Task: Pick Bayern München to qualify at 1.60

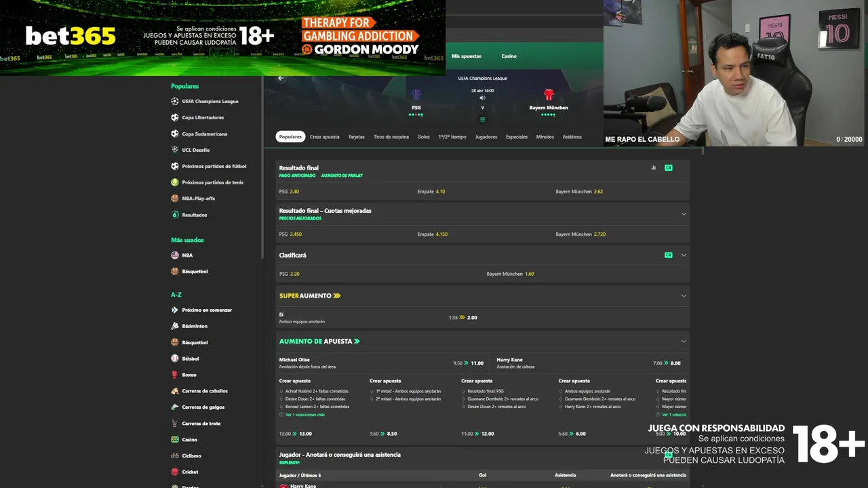Action: point(587,274)
